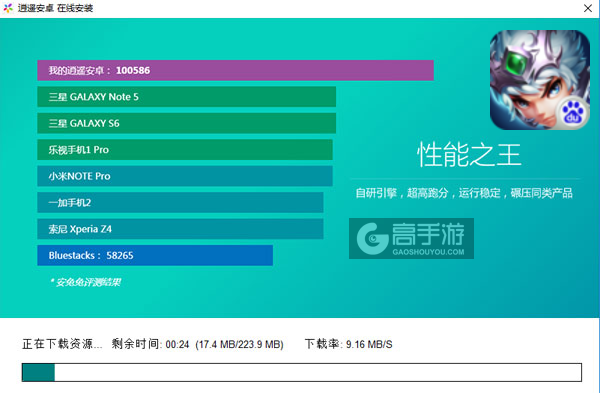600x393 pixels.
Task: Click the 下载率 9.16 MB/S text
Action: tap(349, 344)
